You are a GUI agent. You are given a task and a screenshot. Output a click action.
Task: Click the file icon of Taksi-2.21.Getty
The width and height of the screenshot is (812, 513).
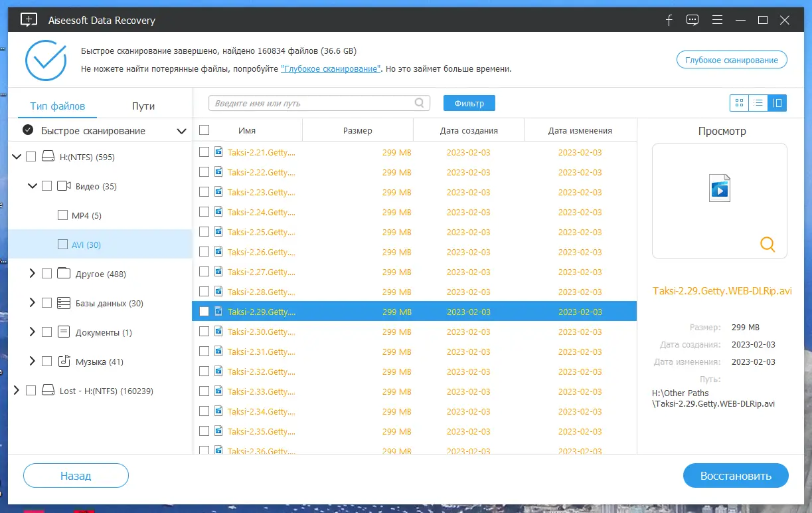pos(218,152)
